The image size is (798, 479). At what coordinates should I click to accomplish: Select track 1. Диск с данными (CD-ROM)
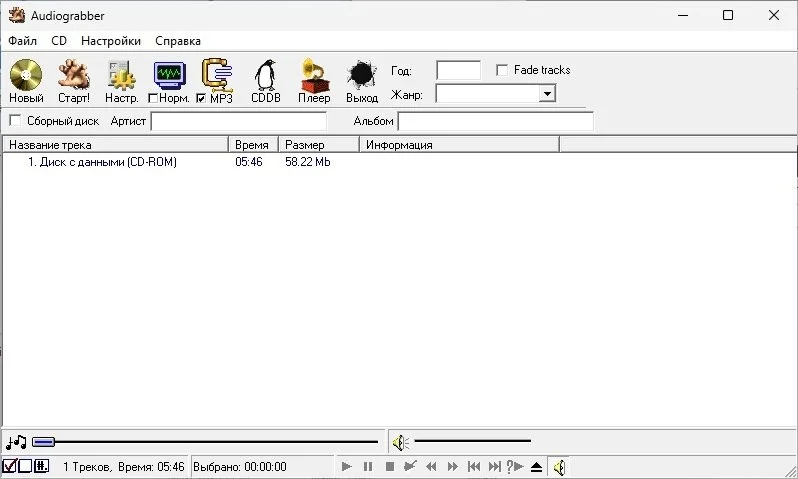102,162
